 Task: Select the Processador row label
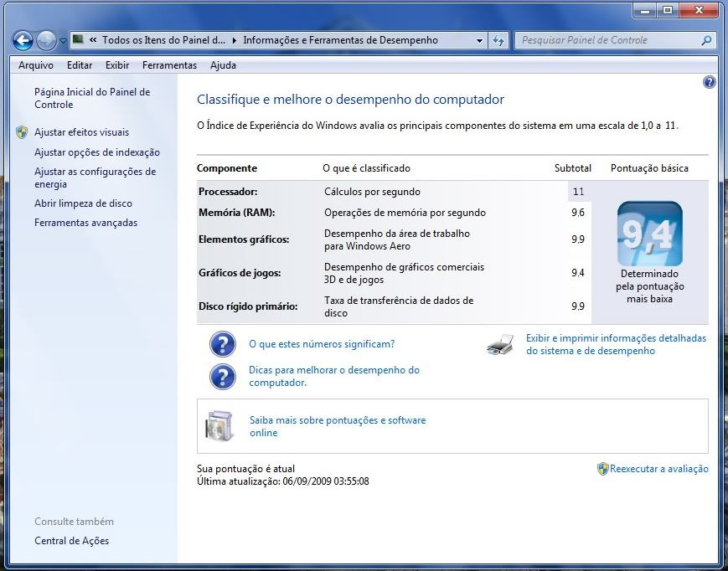pos(228,192)
